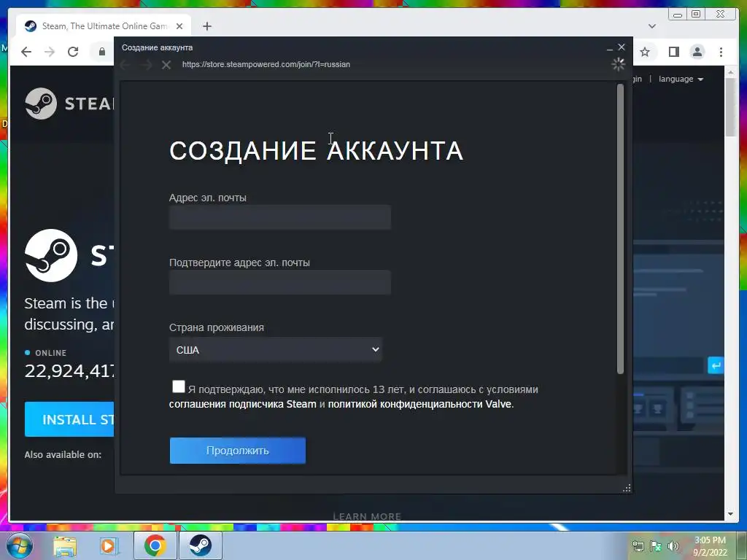Open Chrome three-dot menu
Image resolution: width=747 pixels, height=560 pixels.
pyautogui.click(x=721, y=52)
